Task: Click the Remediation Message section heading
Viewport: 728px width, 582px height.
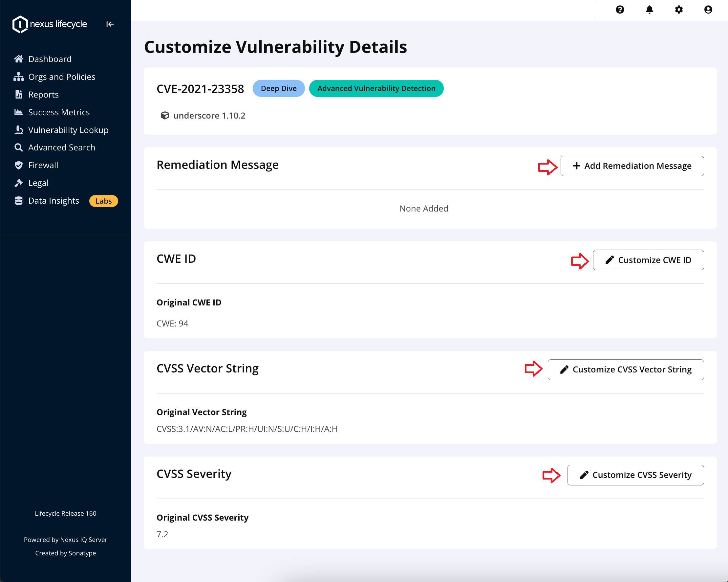Action: (x=218, y=165)
